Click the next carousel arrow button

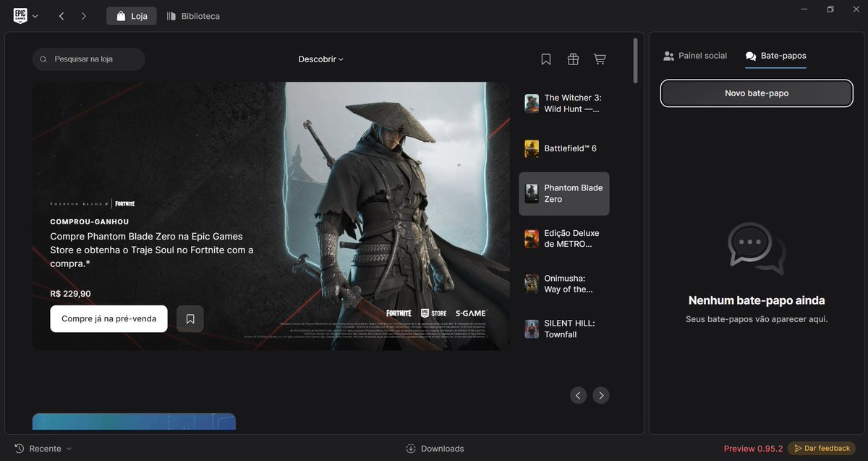tap(601, 395)
